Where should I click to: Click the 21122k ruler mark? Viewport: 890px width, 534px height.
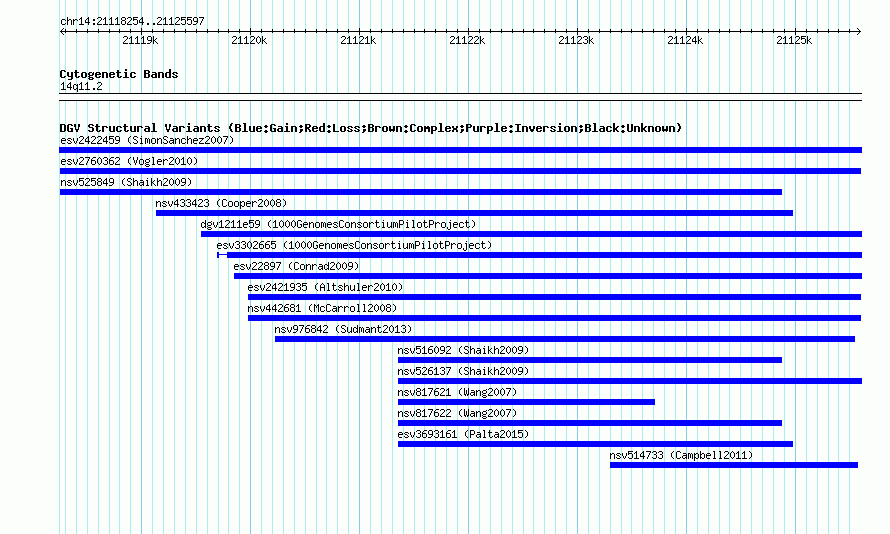point(467,40)
